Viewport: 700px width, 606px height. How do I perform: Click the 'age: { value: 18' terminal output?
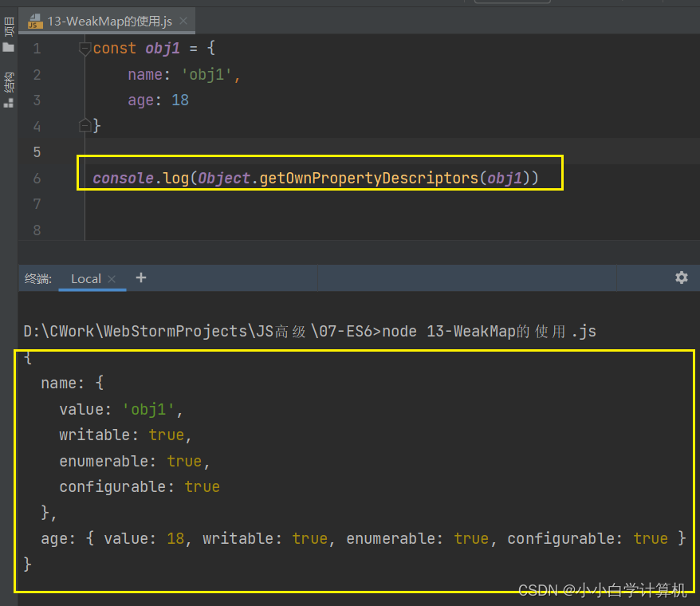(x=112, y=538)
